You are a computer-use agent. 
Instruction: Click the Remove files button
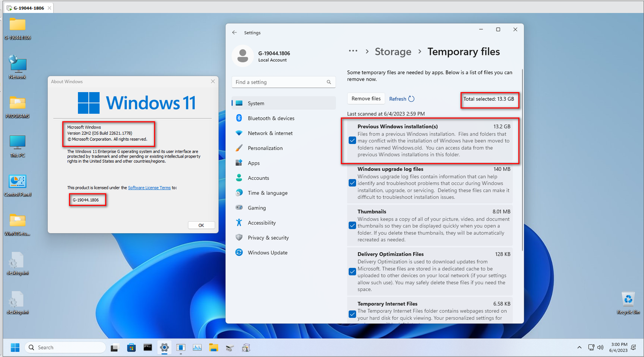point(366,99)
